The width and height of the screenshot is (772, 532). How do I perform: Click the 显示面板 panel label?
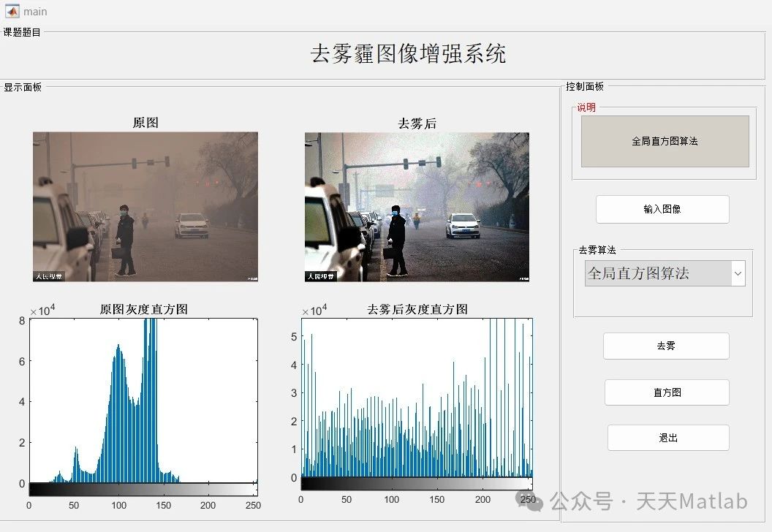(x=23, y=87)
